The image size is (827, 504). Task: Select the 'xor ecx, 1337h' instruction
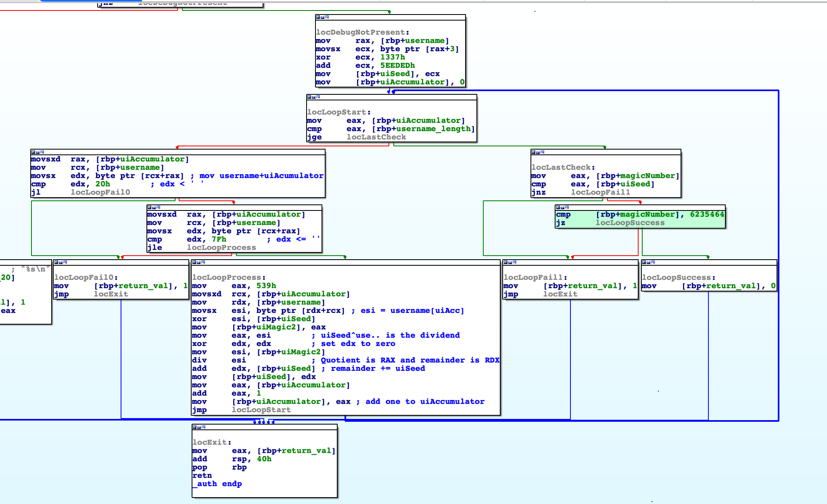pyautogui.click(x=360, y=57)
